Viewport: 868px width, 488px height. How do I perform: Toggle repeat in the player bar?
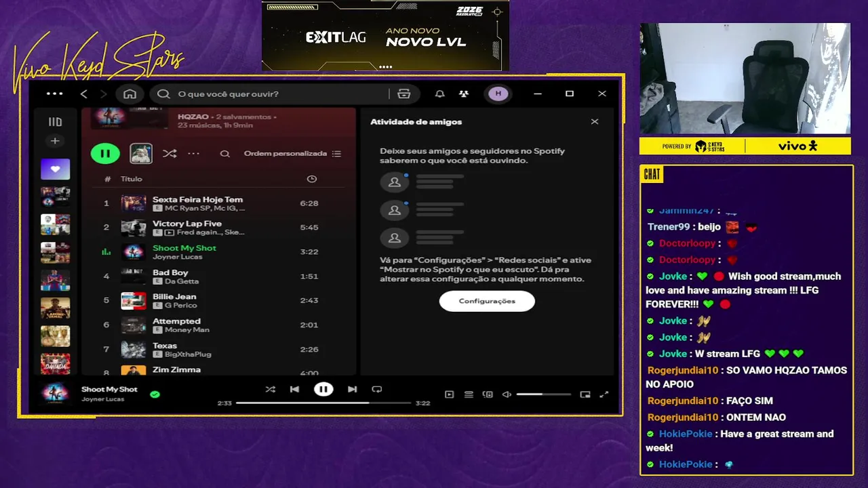click(x=377, y=389)
